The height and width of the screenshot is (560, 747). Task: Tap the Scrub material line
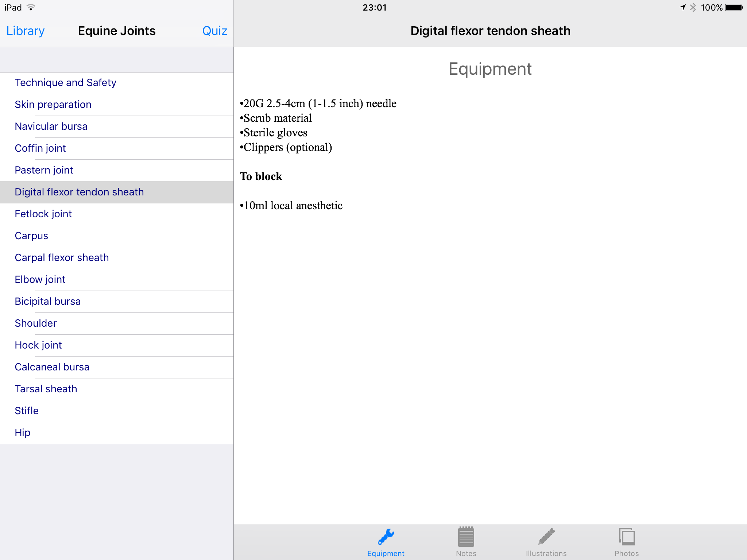click(x=276, y=118)
